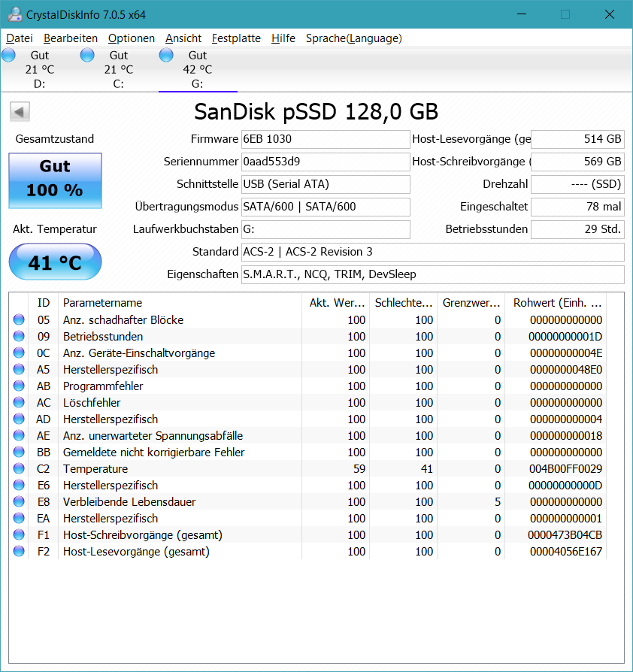Click the Akt. Wer... column header
Image resolution: width=633 pixels, height=672 pixels.
[335, 303]
